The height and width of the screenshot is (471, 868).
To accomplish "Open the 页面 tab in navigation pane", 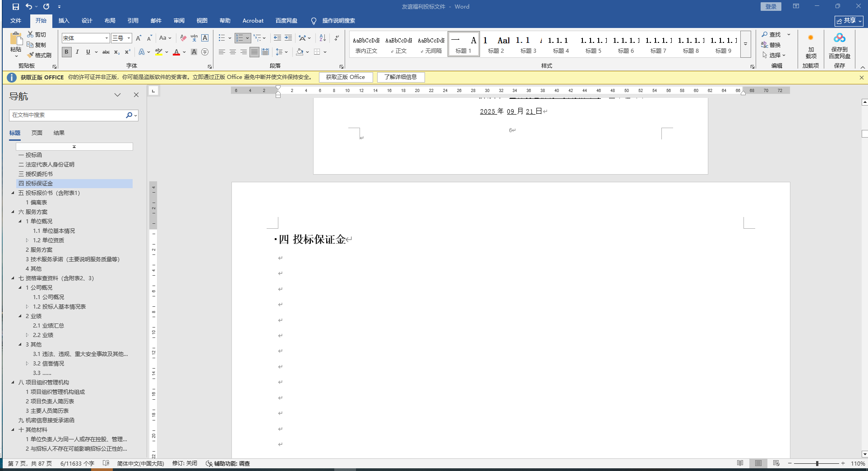I will pyautogui.click(x=37, y=133).
